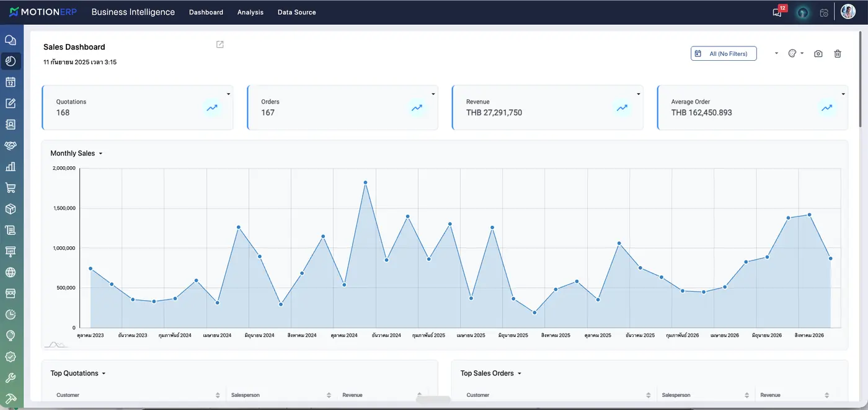Image resolution: width=868 pixels, height=410 pixels.
Task: Open the shopping cart sidebar icon
Action: tap(11, 187)
